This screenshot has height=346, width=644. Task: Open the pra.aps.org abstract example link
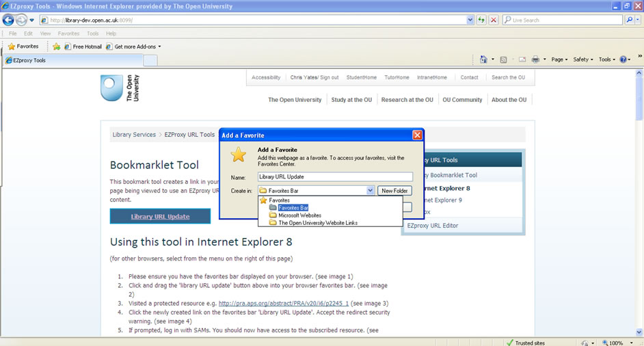[284, 304]
